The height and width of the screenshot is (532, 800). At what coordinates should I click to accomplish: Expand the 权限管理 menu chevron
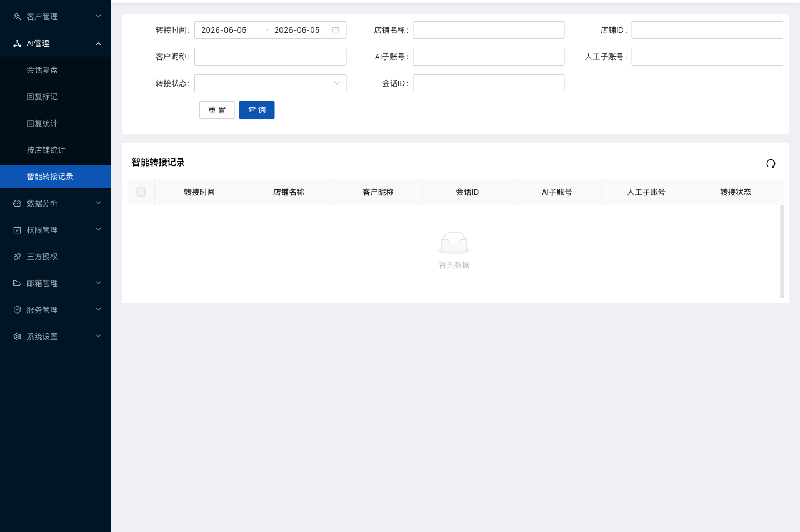click(98, 230)
